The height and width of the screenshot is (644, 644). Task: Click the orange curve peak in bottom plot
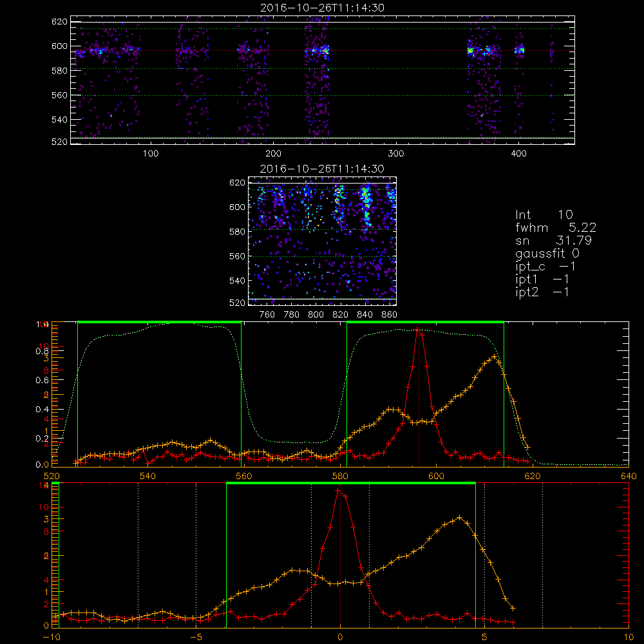[x=459, y=518]
